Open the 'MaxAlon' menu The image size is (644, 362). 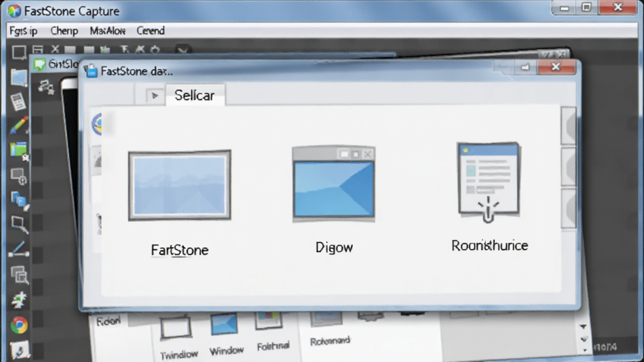(108, 31)
